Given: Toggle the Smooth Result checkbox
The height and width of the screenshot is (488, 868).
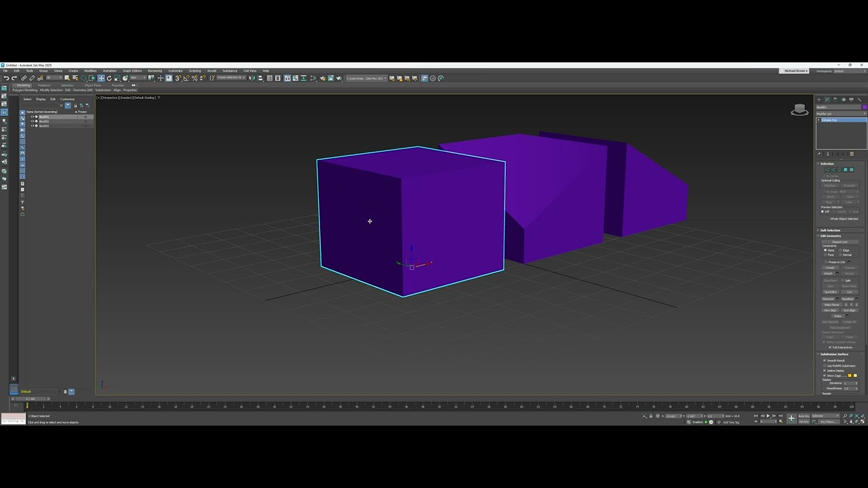Looking at the screenshot, I should click(x=825, y=361).
